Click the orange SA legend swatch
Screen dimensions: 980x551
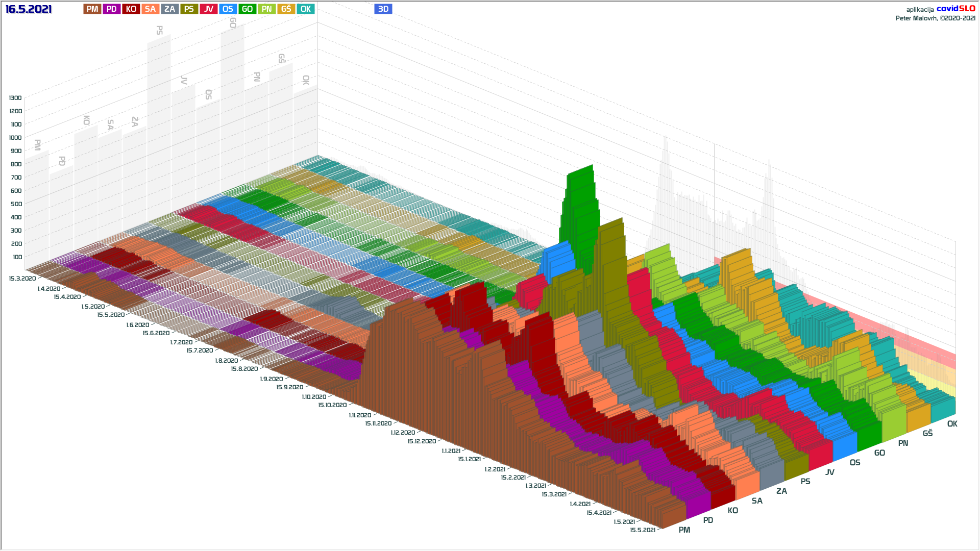pos(150,9)
